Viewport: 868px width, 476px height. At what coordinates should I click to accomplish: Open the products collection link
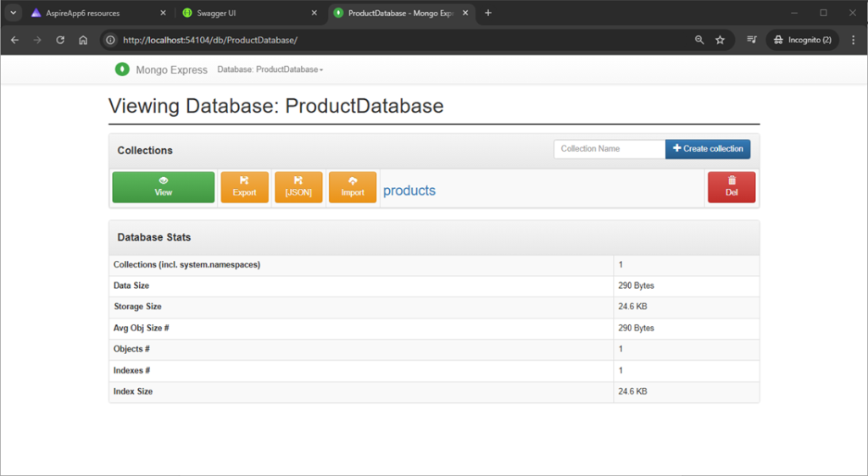409,191
